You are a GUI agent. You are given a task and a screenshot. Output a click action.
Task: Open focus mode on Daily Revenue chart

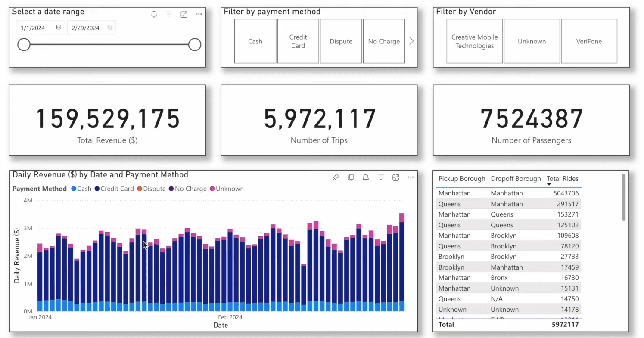396,177
